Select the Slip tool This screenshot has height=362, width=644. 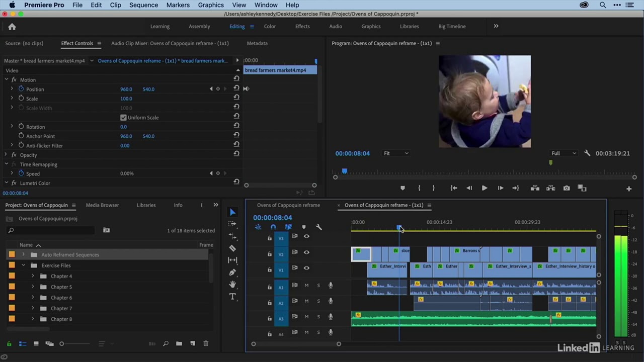pyautogui.click(x=232, y=260)
